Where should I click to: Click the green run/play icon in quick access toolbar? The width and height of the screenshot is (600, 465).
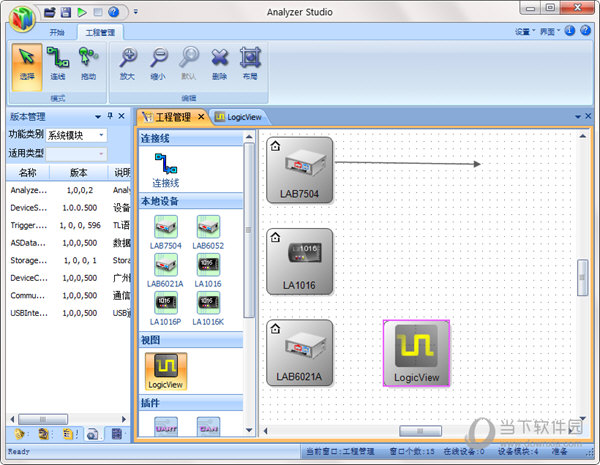[x=82, y=12]
